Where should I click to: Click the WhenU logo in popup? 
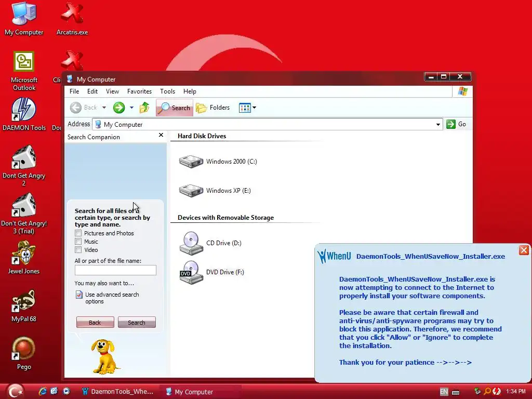pyautogui.click(x=334, y=256)
